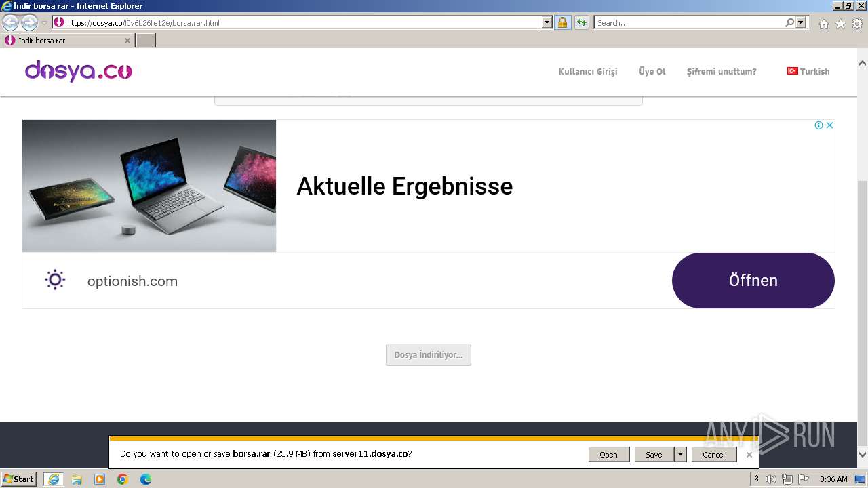Image resolution: width=868 pixels, height=488 pixels.
Task: Click the Öffnen ad button
Action: [x=753, y=280]
